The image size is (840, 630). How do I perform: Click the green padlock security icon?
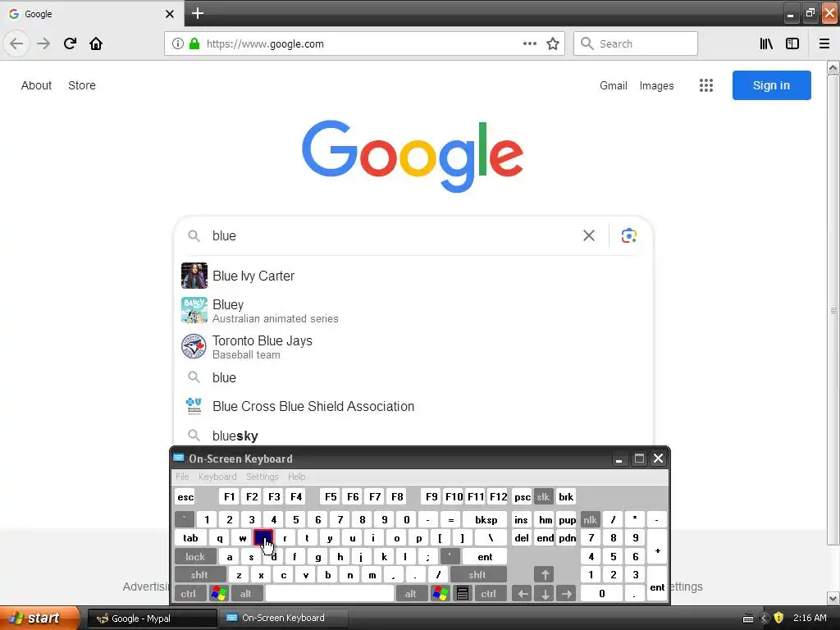[x=194, y=43]
